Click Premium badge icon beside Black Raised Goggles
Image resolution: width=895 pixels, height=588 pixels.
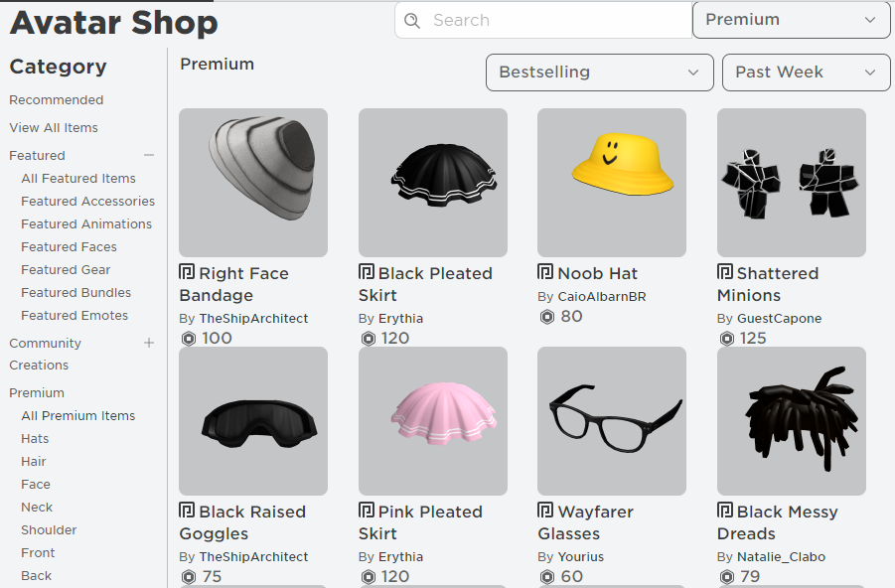187,510
